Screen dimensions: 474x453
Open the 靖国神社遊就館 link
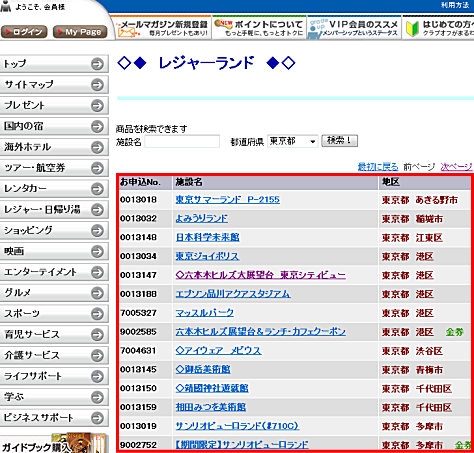(212, 389)
